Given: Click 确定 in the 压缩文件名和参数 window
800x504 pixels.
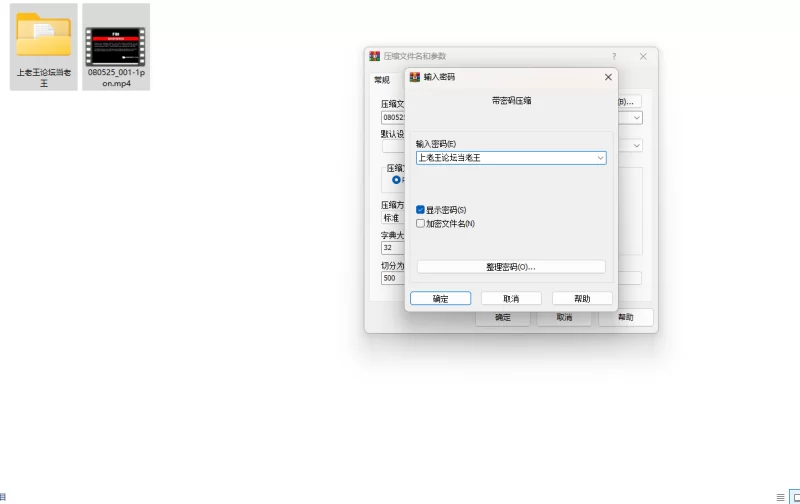Looking at the screenshot, I should tap(503, 317).
